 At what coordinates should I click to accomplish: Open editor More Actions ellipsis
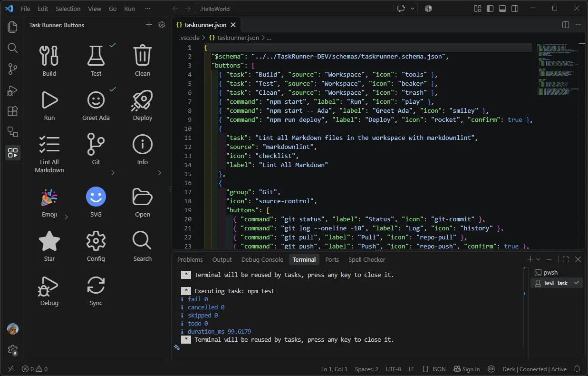[x=578, y=25]
